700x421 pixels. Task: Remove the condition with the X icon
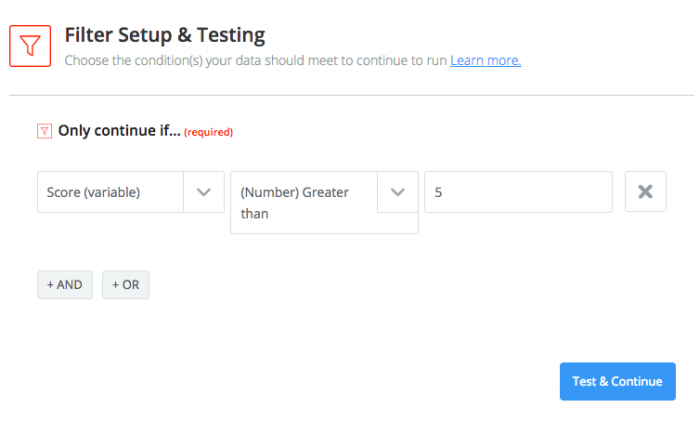[x=646, y=192]
